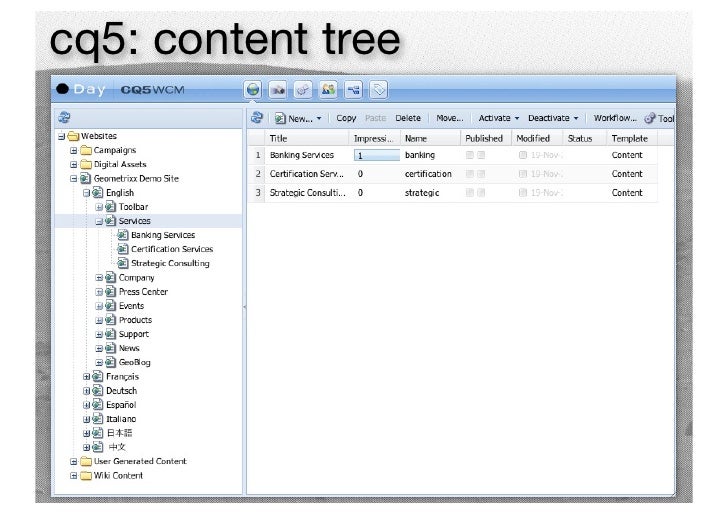Sort by the Impressions column header
Image resolution: width=728 pixels, height=514 pixels.
click(374, 138)
